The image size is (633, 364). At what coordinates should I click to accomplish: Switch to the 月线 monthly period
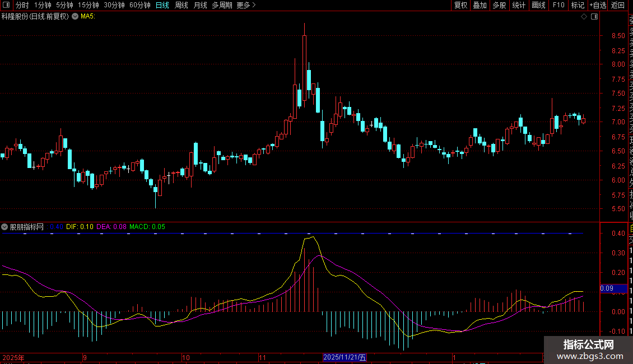[x=200, y=5]
